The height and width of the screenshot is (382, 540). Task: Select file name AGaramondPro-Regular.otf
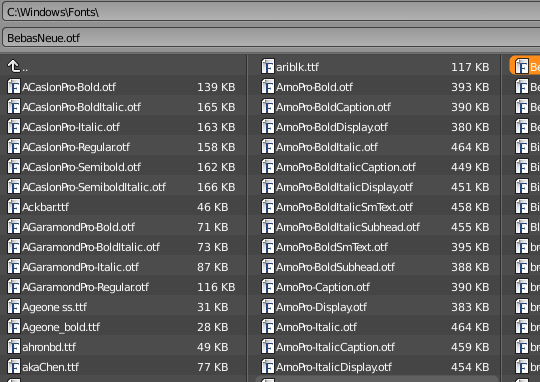(85, 287)
